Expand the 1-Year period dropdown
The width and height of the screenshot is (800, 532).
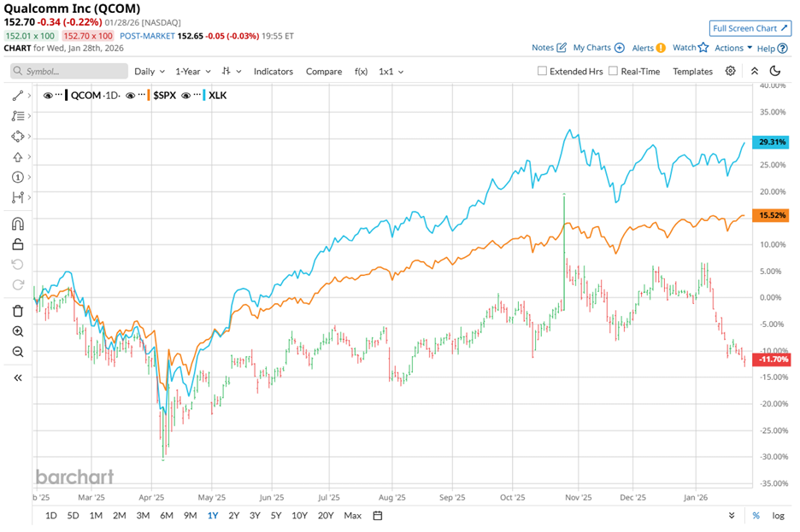point(194,72)
